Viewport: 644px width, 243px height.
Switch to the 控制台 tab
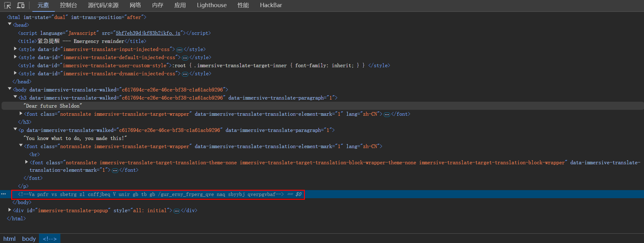click(x=68, y=5)
